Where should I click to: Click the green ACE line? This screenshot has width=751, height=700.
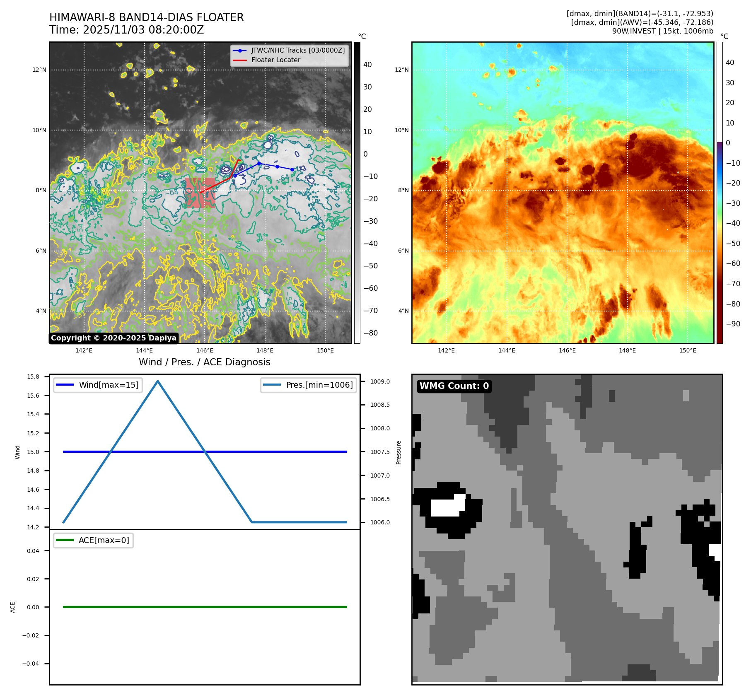[205, 607]
